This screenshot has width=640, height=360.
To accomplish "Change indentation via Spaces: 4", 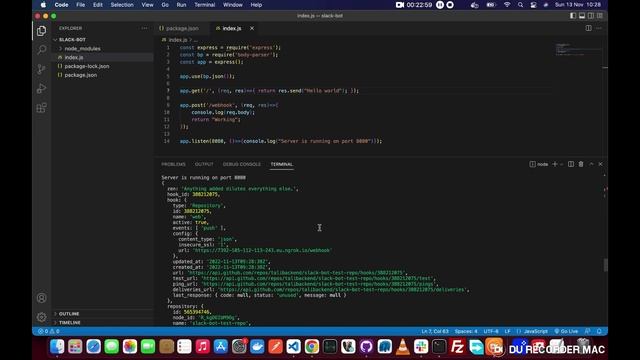I will tap(466, 331).
